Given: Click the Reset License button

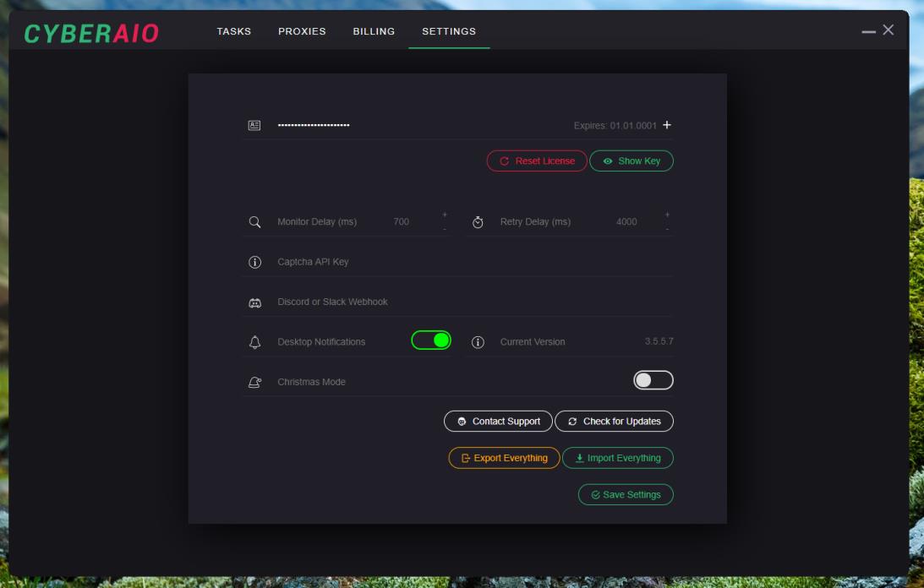Looking at the screenshot, I should coord(536,161).
